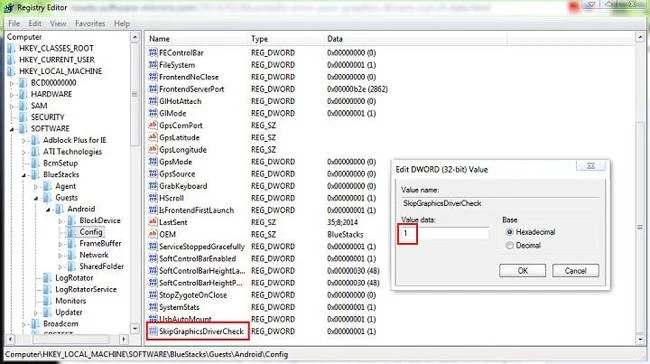The width and height of the screenshot is (650, 364).
Task: Select the SoftControlBarHeightLa... value name
Action: 202,271
